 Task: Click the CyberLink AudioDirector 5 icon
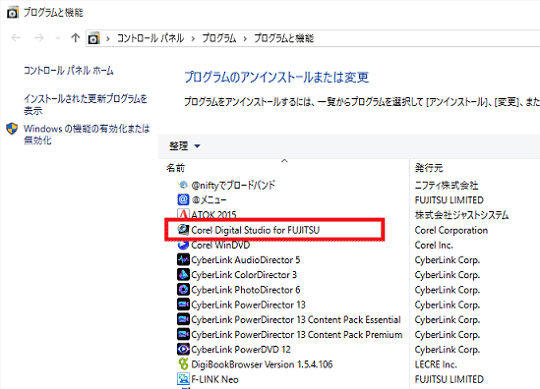[x=183, y=260]
